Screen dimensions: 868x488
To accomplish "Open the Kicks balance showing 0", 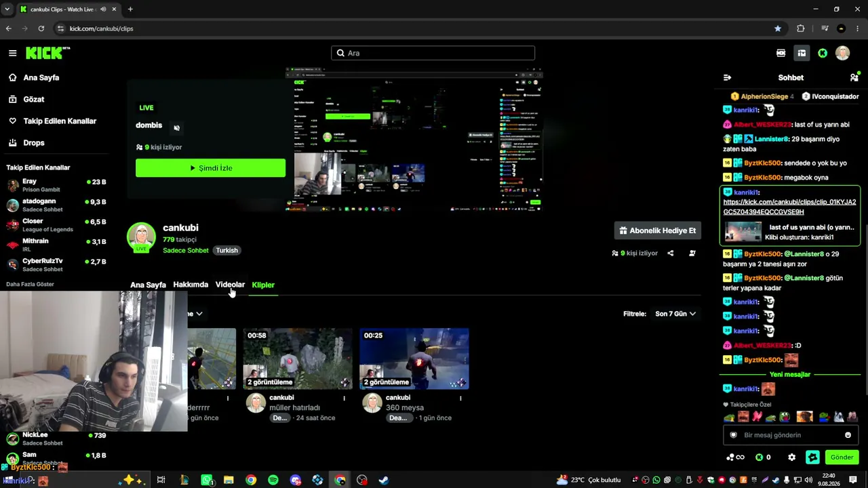I will tap(763, 457).
